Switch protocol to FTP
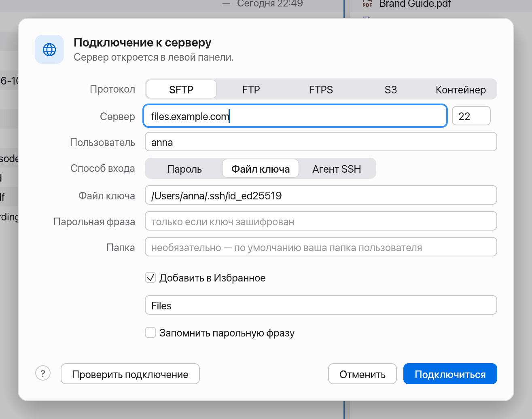 pos(251,89)
